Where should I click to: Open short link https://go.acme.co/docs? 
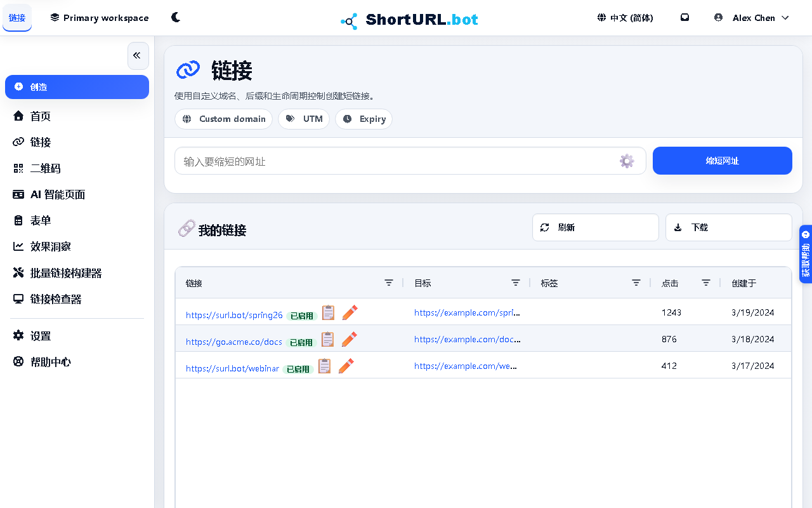tap(234, 342)
